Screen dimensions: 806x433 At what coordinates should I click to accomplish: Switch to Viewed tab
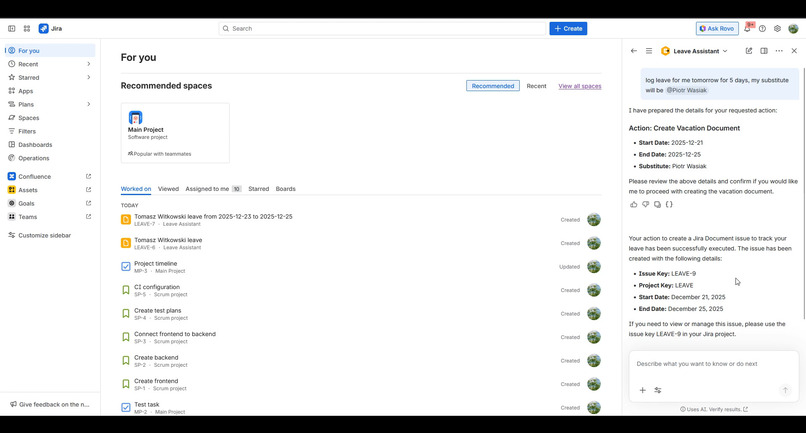click(x=168, y=189)
